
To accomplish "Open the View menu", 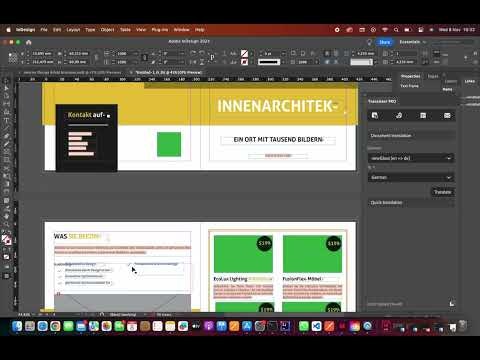I will 141,30.
